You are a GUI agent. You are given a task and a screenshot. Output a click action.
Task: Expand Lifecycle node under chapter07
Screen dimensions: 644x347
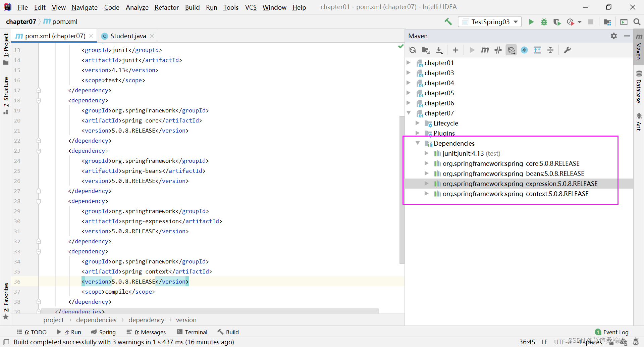(x=418, y=123)
